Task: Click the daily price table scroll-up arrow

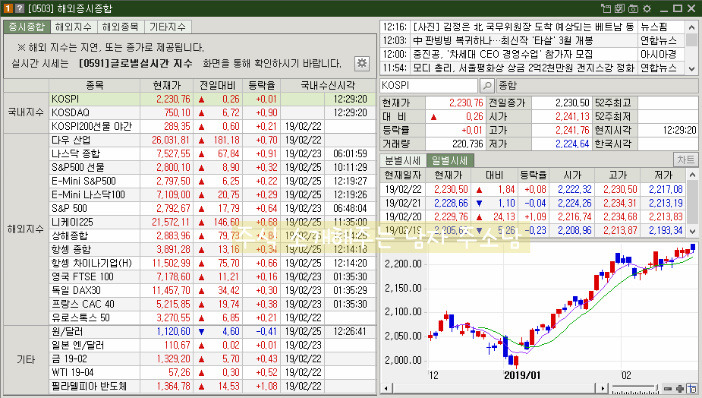Action: 692,175
